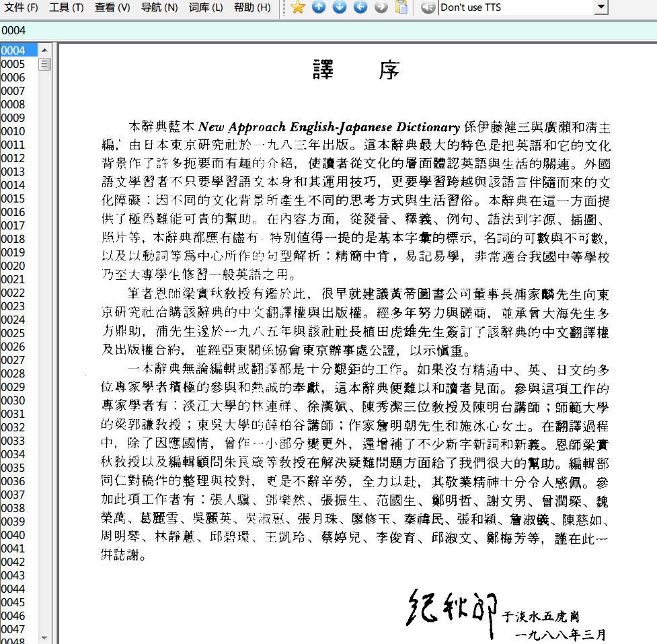Select entry 0016 in the index list

[x=19, y=212]
